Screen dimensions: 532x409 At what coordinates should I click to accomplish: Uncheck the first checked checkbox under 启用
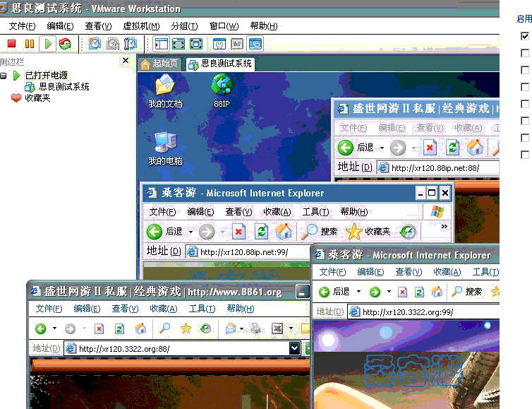(x=525, y=35)
